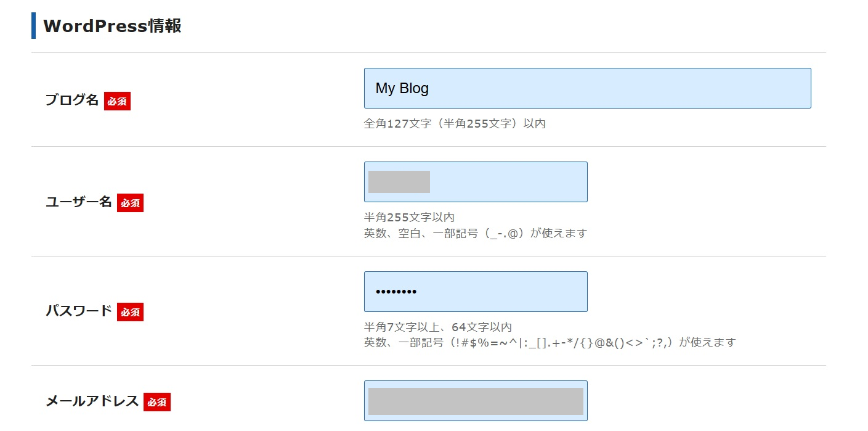Click the 半角255文字以内 hint text
The height and width of the screenshot is (431, 868).
coord(409,217)
